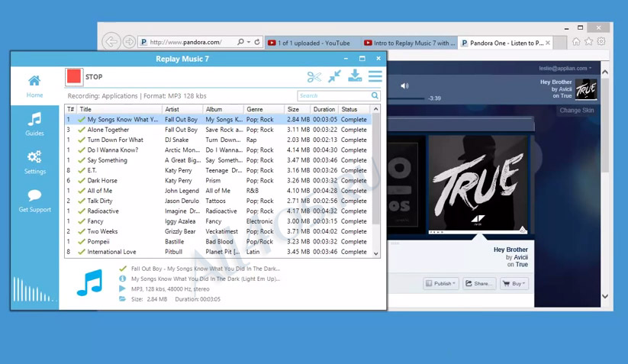Select the 'Radioactive' track row

[218, 211]
